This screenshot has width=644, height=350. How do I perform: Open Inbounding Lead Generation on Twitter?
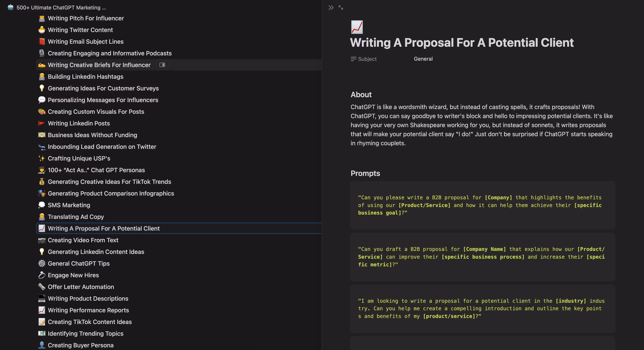[102, 147]
